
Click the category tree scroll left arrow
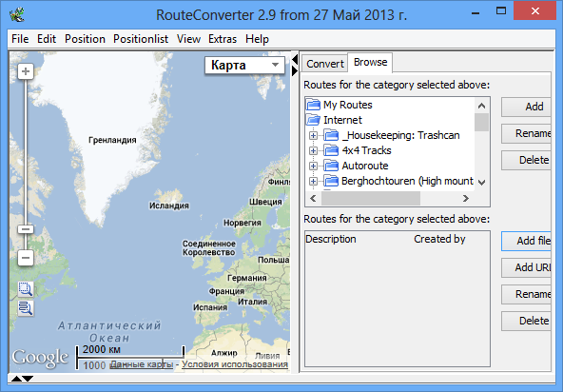click(313, 198)
